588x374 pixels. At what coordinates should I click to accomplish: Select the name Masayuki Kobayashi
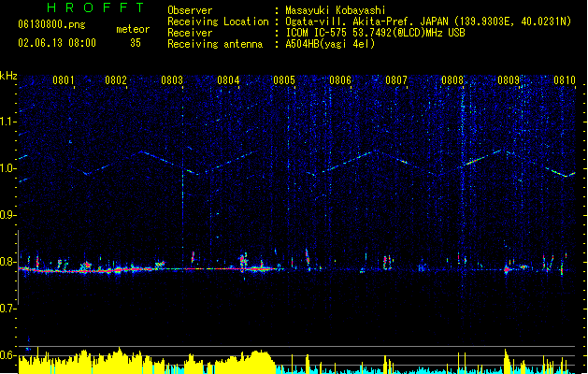pos(335,10)
